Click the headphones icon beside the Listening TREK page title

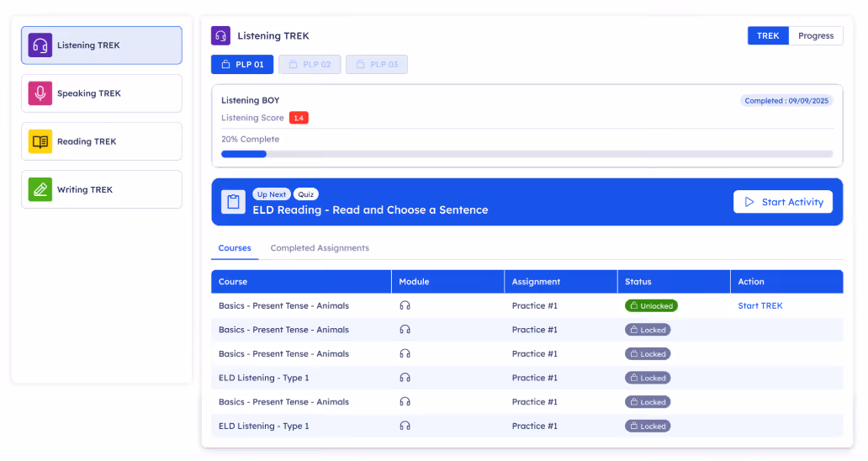tap(220, 36)
